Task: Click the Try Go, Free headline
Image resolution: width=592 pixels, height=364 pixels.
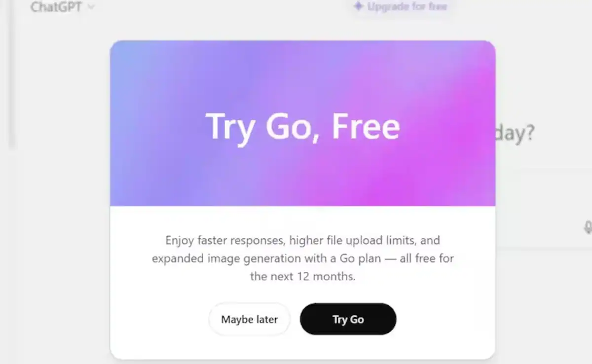Action: [302, 126]
